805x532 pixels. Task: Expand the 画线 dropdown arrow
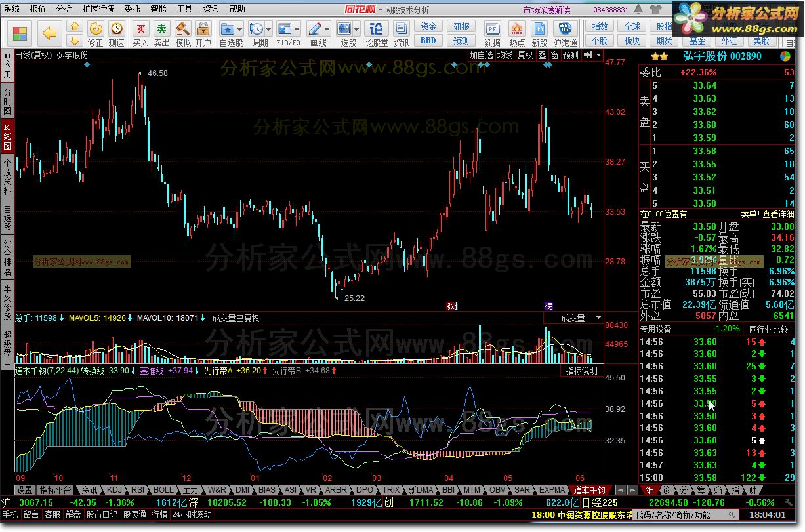tap(326, 30)
